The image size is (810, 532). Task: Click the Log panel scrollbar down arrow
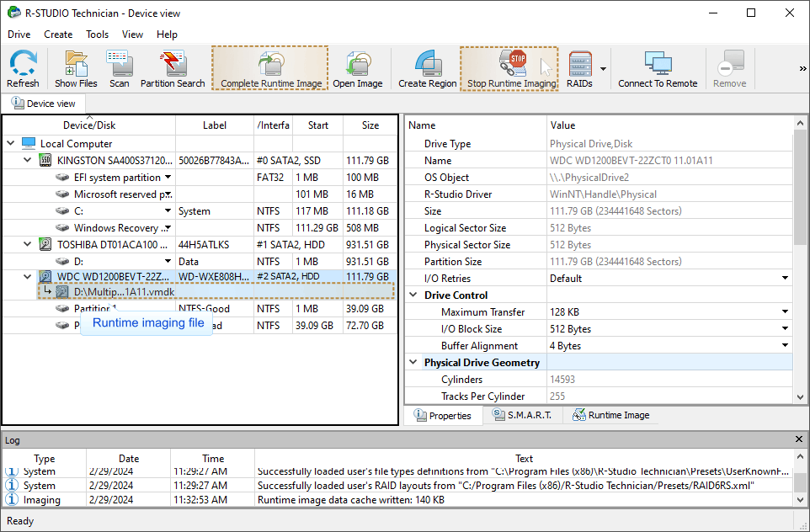800,500
